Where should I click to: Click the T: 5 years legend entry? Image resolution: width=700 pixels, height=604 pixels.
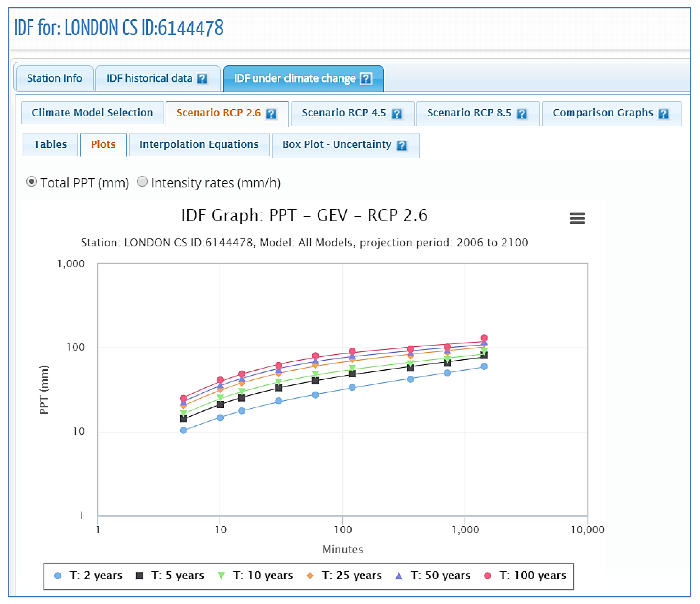coord(177,576)
